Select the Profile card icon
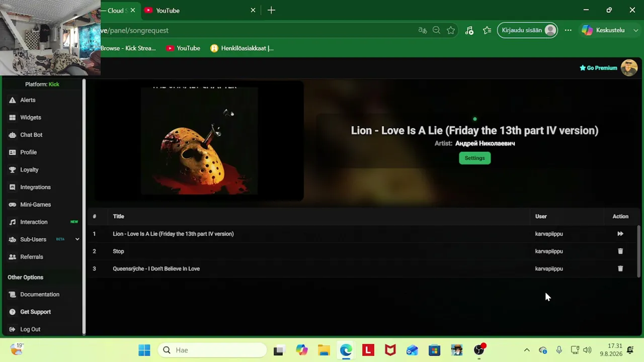 (x=12, y=152)
